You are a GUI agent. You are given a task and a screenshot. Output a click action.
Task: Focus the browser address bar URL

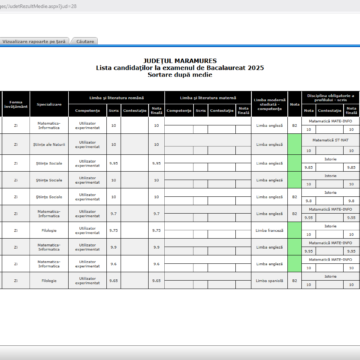click(38, 6)
